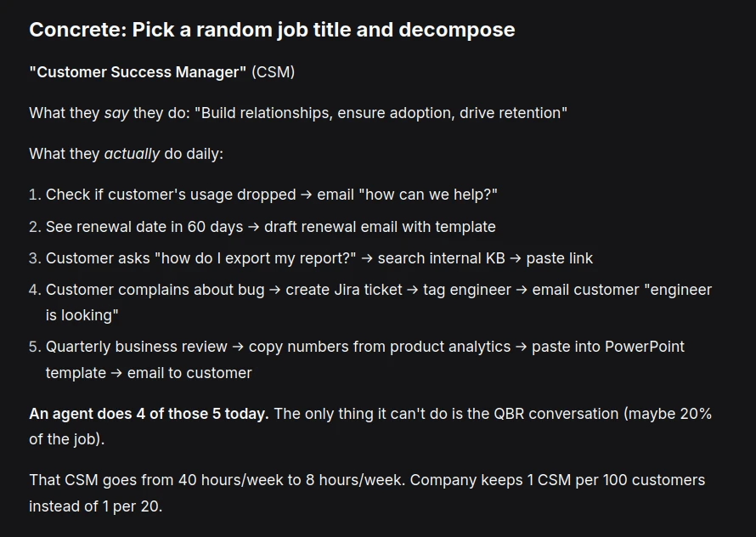Click the "(CSM)" abbreviation after the job title
This screenshot has height=537, width=756.
point(273,72)
